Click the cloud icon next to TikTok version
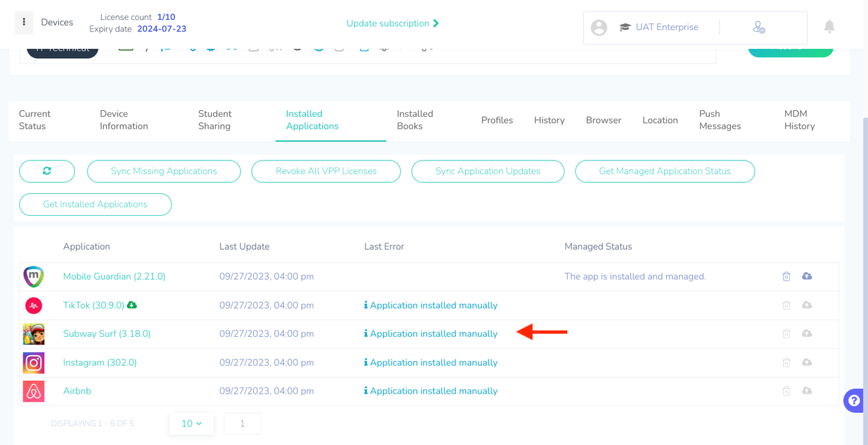 coord(131,305)
